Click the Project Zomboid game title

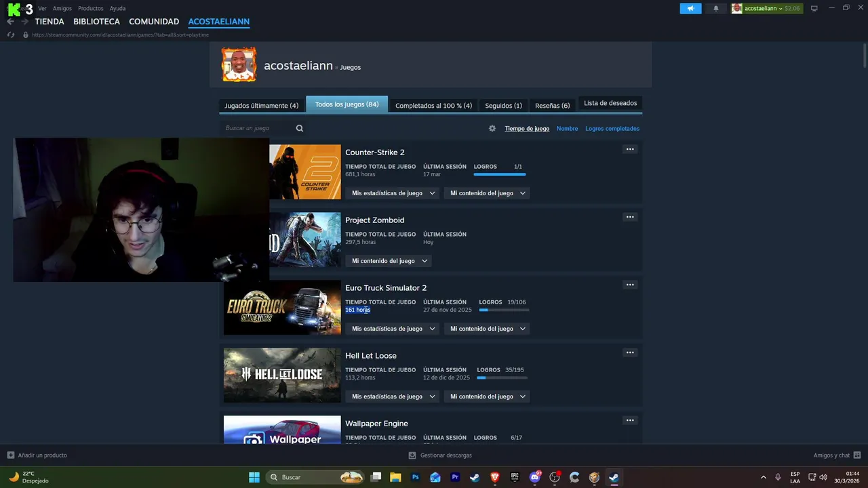click(x=375, y=220)
